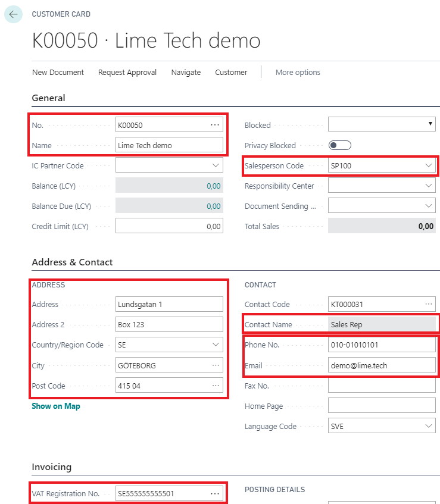Image resolution: width=440 pixels, height=504 pixels.
Task: Expand the Country/Region Code dropdown
Action: [215, 345]
